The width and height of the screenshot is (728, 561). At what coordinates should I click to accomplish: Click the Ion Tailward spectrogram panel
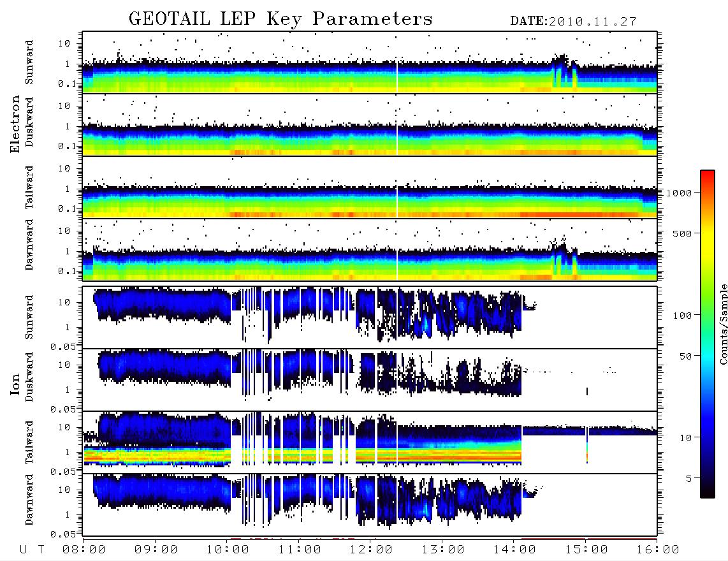[x=370, y=442]
